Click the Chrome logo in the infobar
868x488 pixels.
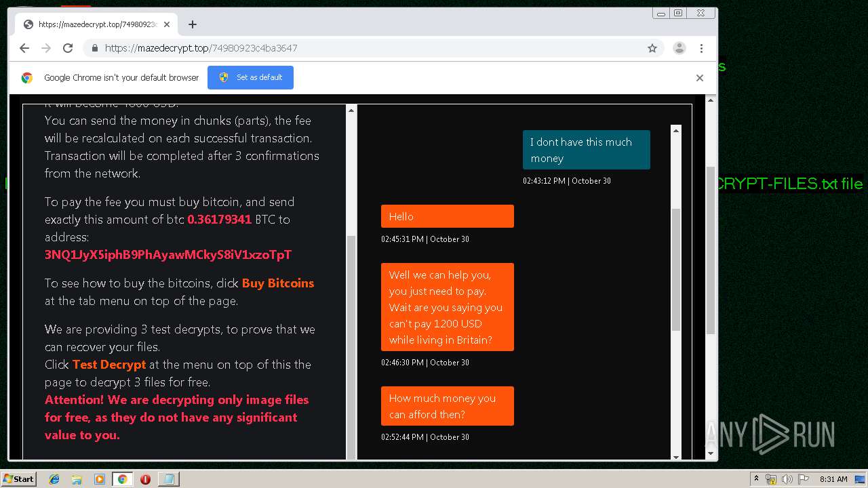pyautogui.click(x=26, y=77)
